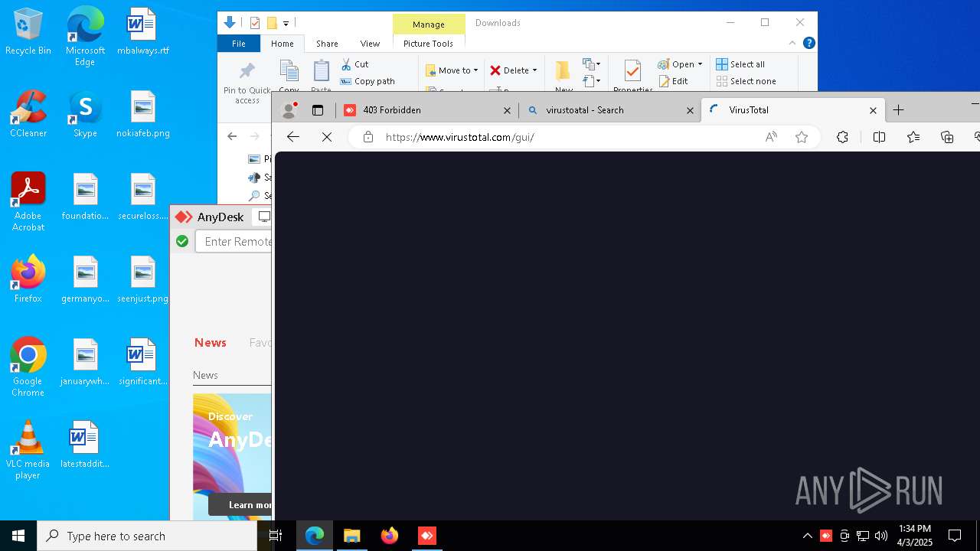Close the VirusTotal tab
980x551 pixels.
coord(873,110)
